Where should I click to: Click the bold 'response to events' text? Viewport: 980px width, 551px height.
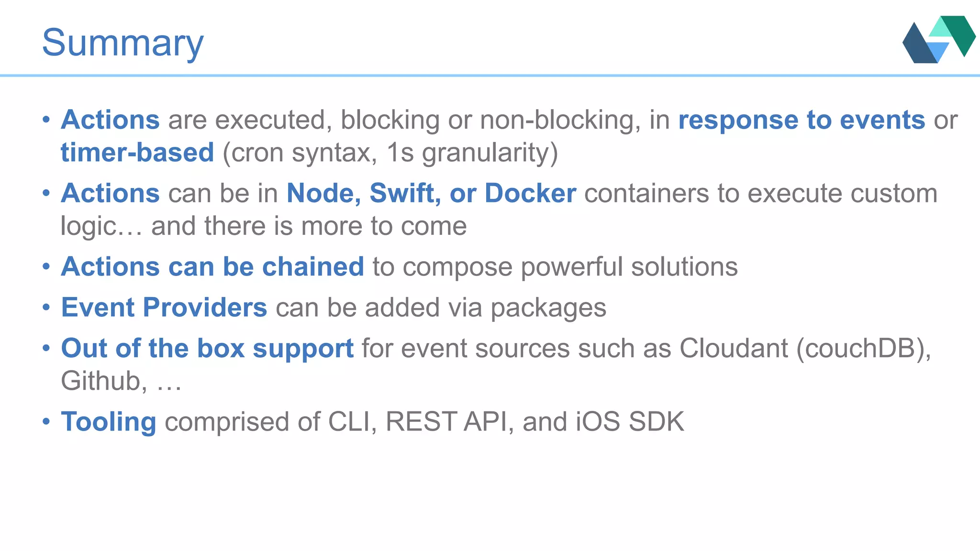[x=802, y=120]
